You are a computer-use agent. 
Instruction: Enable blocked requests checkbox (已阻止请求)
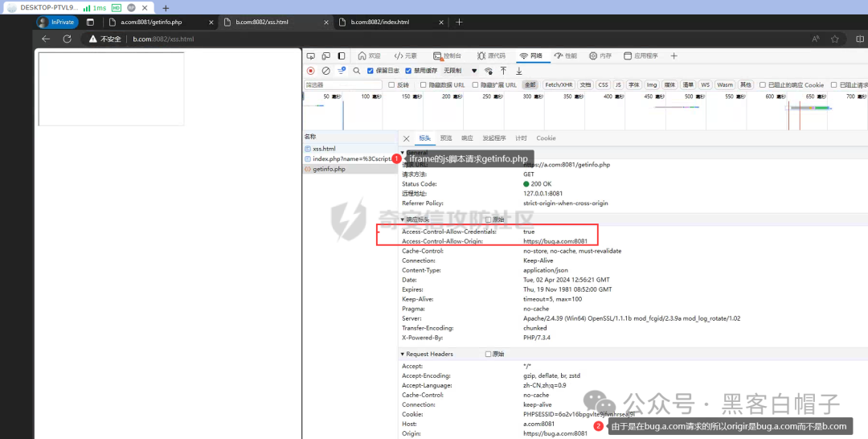coord(833,85)
